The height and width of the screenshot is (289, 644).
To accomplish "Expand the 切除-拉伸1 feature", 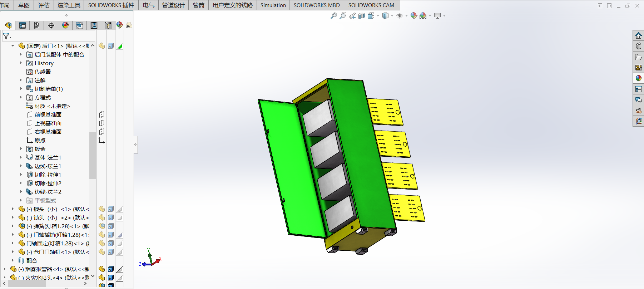I will point(21,175).
